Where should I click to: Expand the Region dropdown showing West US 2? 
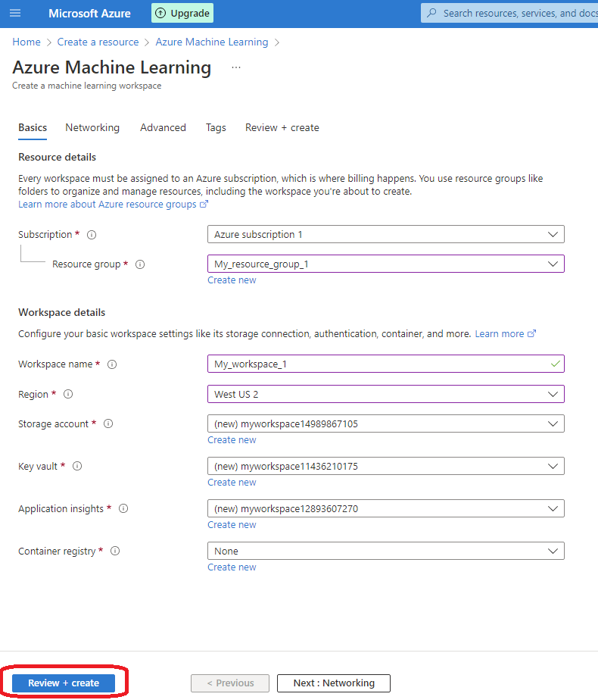click(386, 394)
